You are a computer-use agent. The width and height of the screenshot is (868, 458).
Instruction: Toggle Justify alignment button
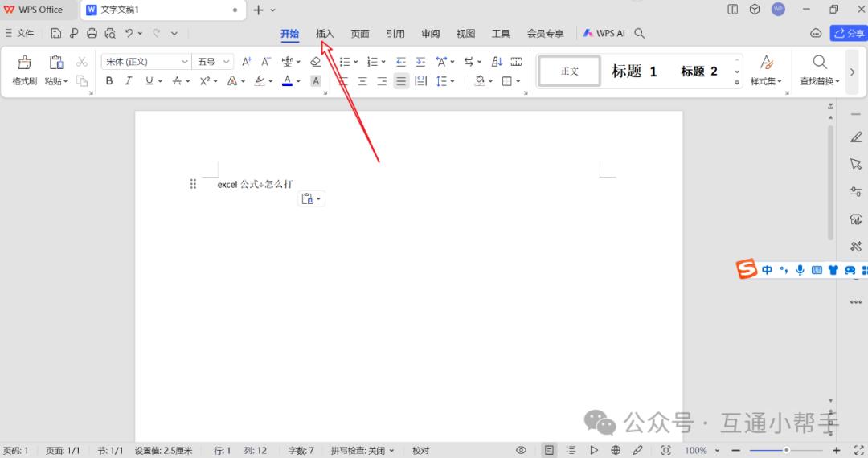coord(401,81)
